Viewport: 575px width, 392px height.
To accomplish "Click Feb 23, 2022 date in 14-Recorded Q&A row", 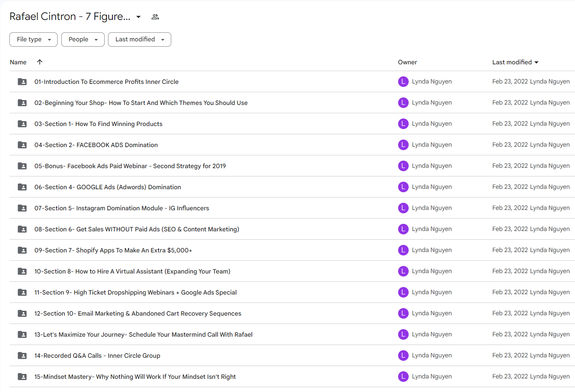I will click(x=510, y=356).
